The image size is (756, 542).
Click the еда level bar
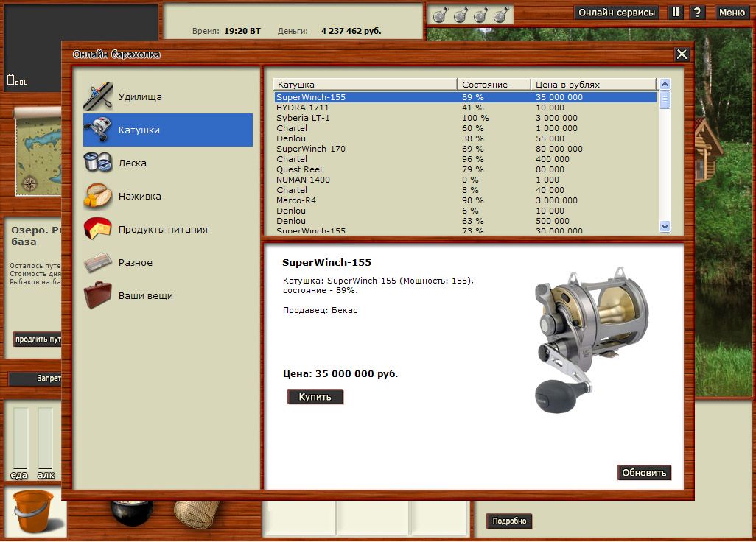[20, 437]
